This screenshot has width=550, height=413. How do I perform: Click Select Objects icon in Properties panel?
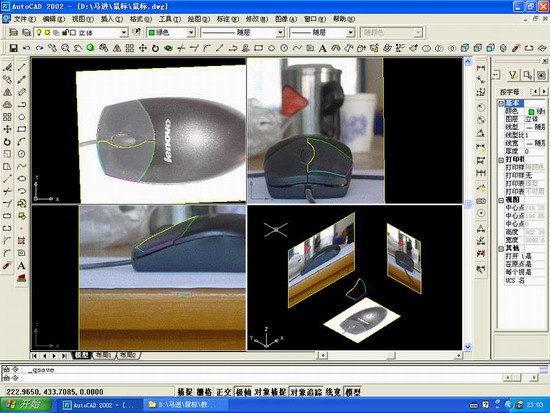(527, 75)
